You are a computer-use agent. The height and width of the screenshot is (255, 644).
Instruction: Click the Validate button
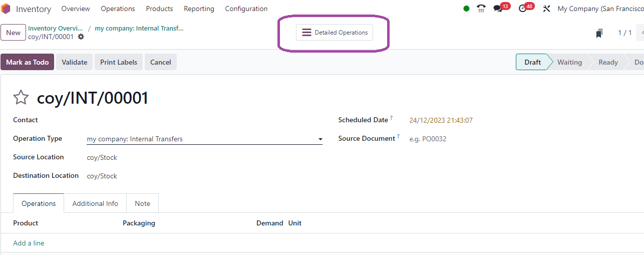point(74,62)
